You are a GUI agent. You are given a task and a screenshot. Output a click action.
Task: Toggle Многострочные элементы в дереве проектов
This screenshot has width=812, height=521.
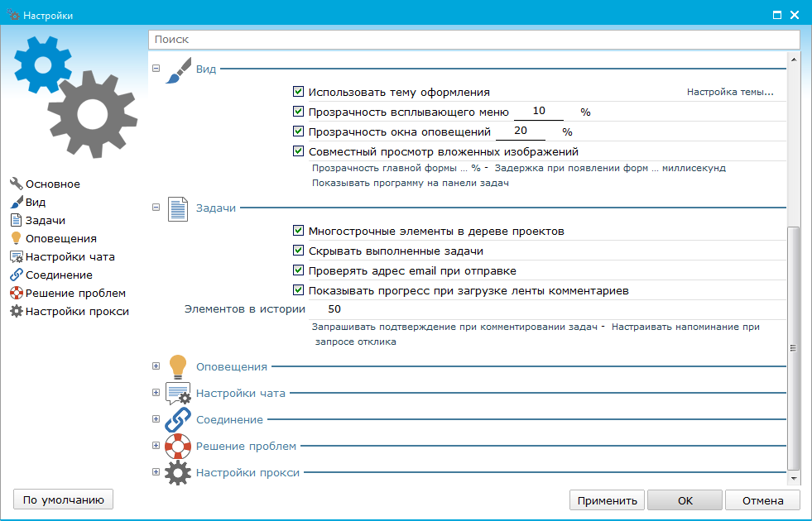click(298, 230)
